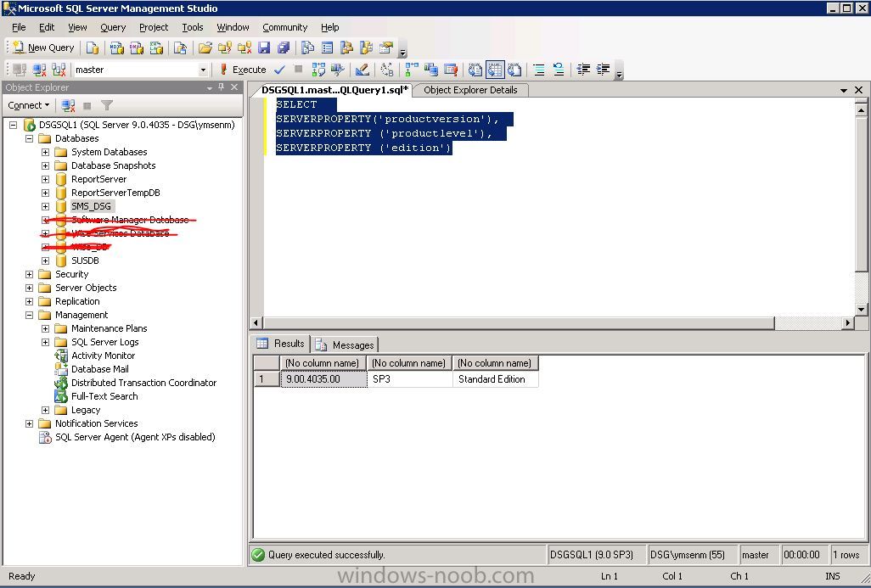Click the Cancel Executing Query stop icon

click(x=298, y=69)
